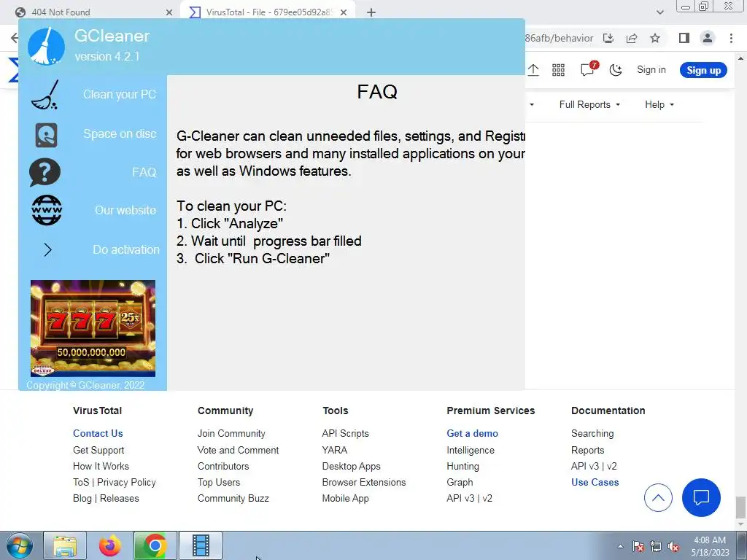Open Join Community link

pos(231,433)
